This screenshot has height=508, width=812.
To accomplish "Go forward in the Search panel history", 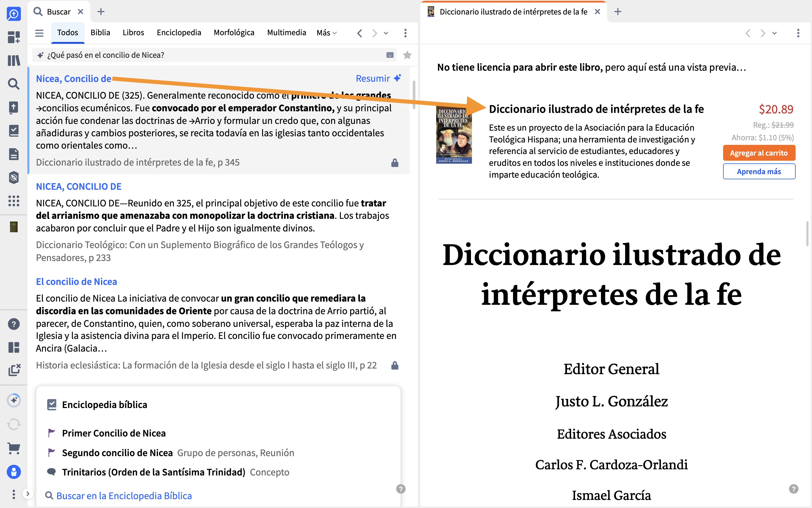I will 375,33.
